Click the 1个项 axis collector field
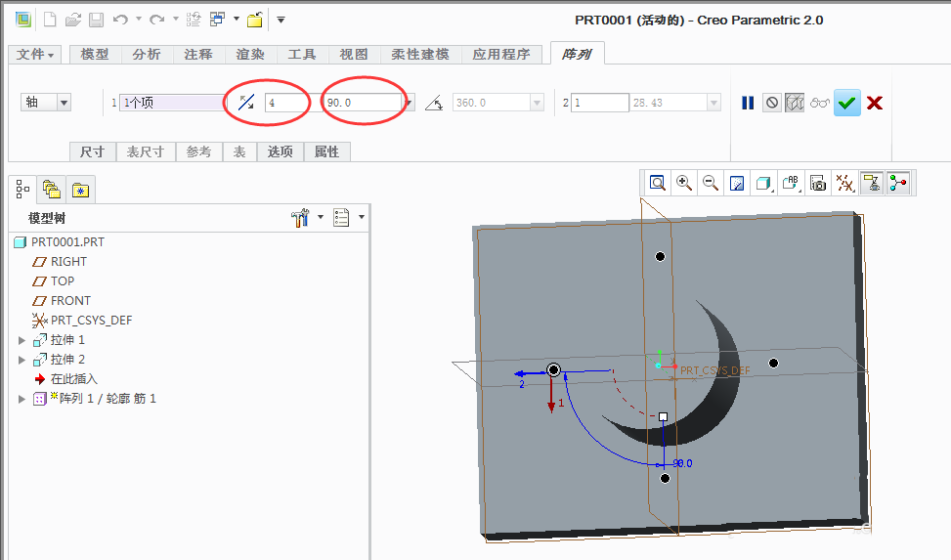Image resolution: width=951 pixels, height=560 pixels. [172, 103]
